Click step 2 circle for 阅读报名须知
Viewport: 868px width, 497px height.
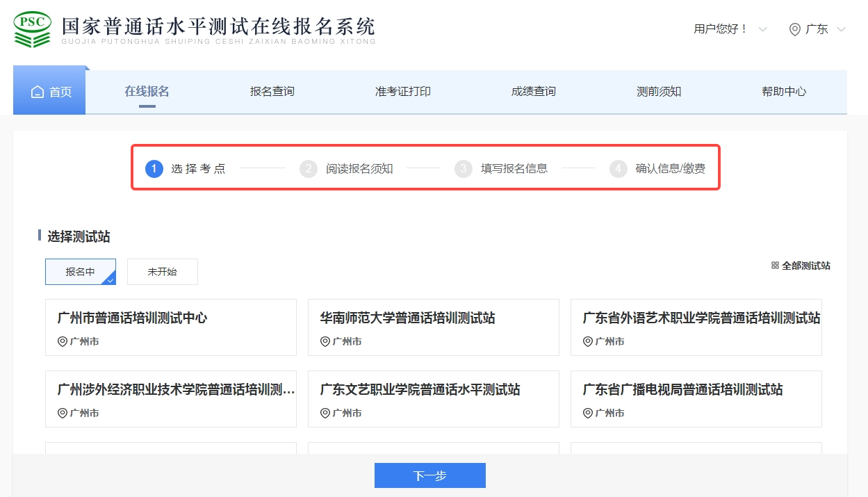(x=309, y=168)
